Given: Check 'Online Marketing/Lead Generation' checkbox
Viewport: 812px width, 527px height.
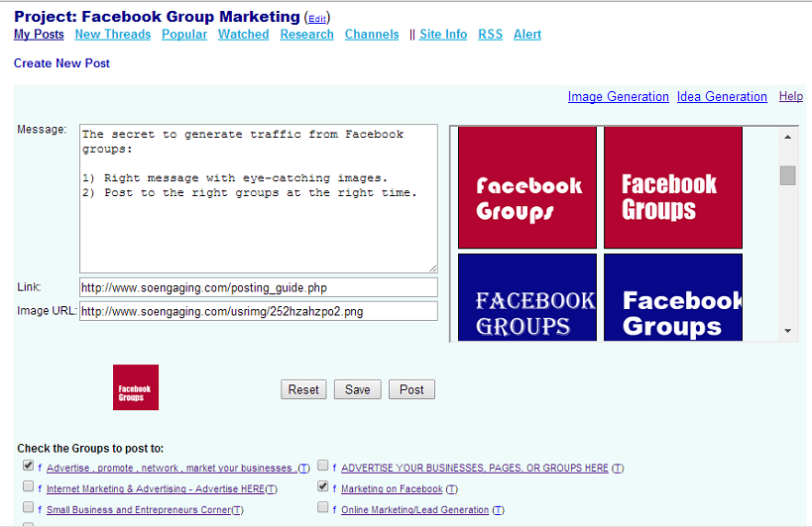Looking at the screenshot, I should 322,507.
